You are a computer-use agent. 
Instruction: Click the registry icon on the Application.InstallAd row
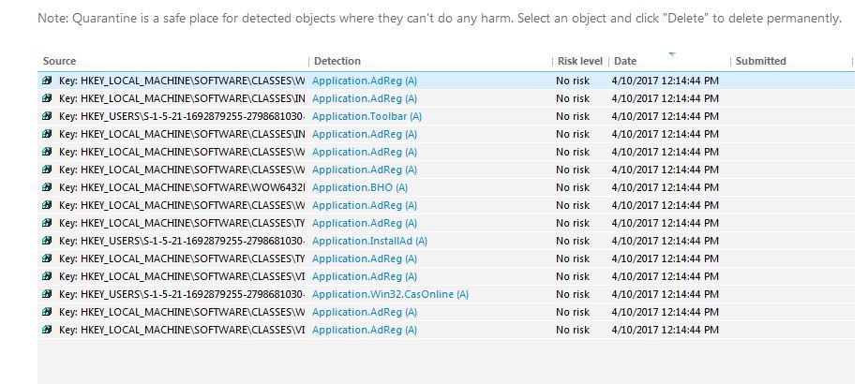47,241
